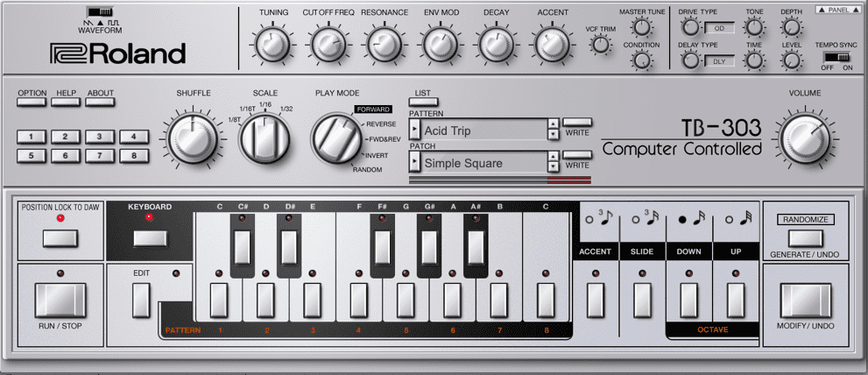Step patch up with the arrow
Viewport: 868px width, 375px height.
[x=553, y=157]
